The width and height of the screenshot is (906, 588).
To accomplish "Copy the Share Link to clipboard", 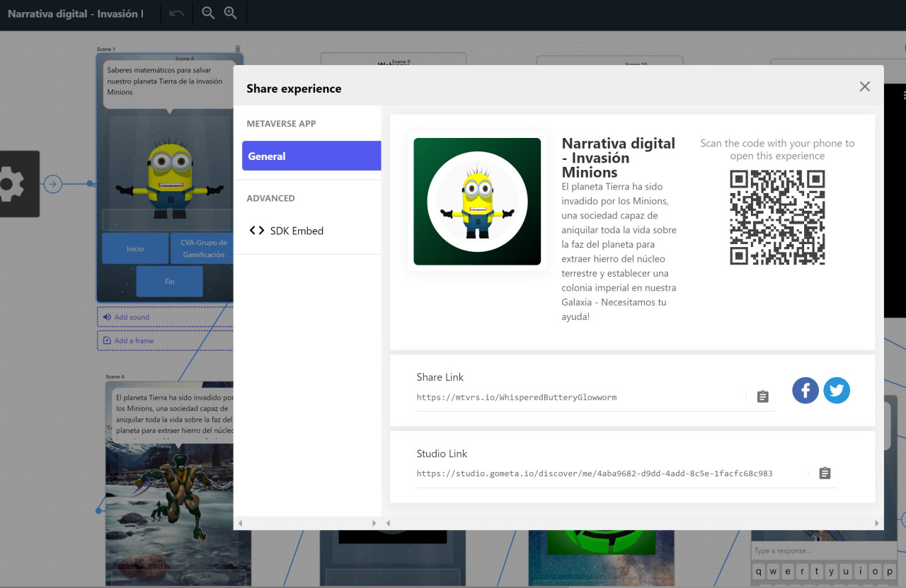I will pos(762,397).
